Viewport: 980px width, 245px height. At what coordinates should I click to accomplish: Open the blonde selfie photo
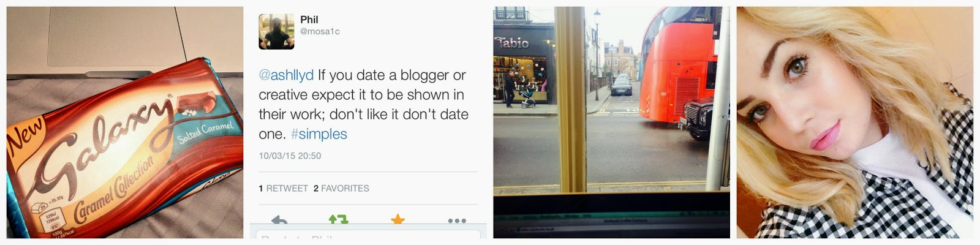[854, 123]
